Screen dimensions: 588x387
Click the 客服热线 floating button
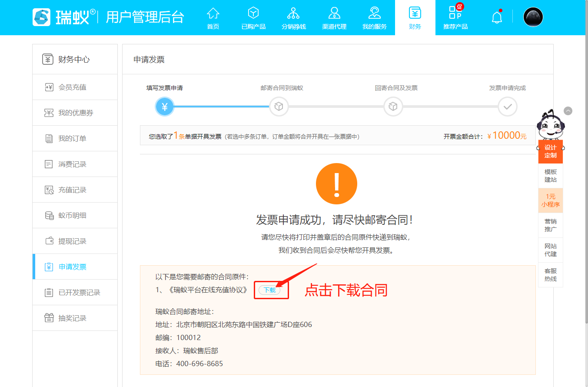(550, 275)
